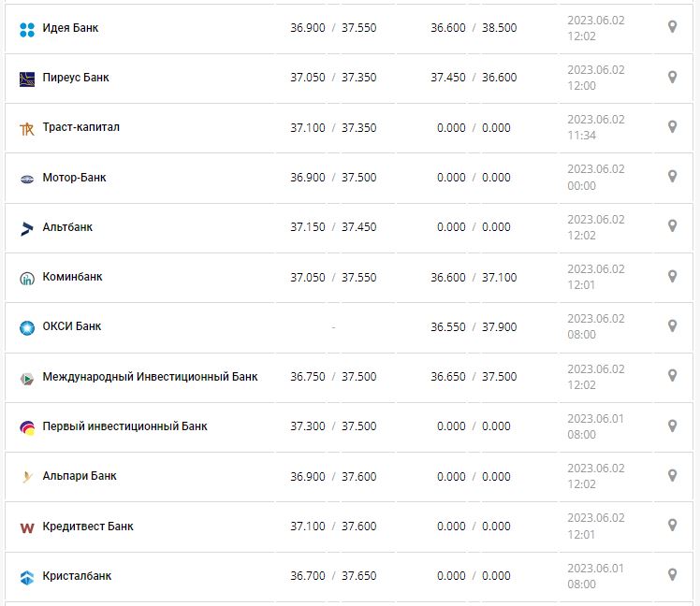Click the Альтбанк logo icon

click(26, 228)
